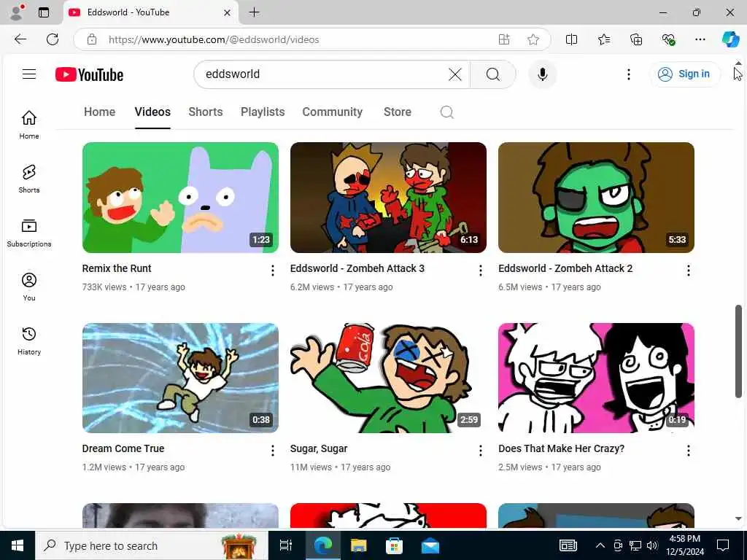Open the YouTube guide hamburger menu
747x560 pixels.
pos(29,74)
